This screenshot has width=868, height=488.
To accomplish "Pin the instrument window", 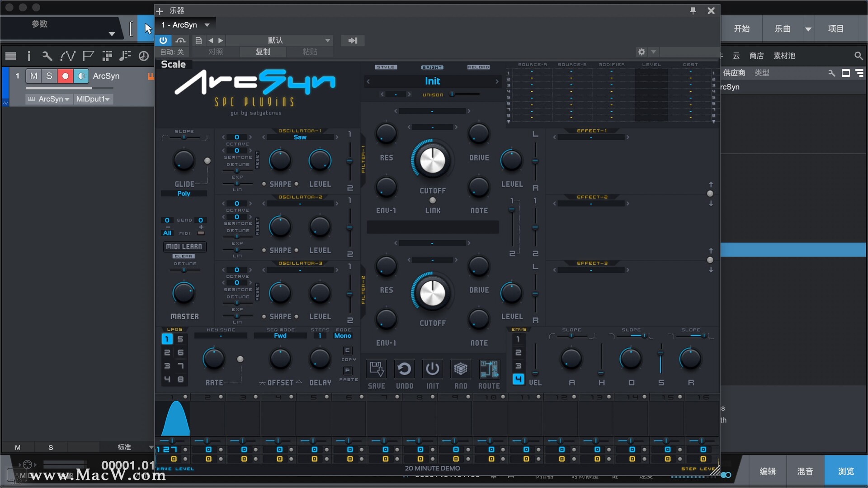I will pyautogui.click(x=693, y=10).
